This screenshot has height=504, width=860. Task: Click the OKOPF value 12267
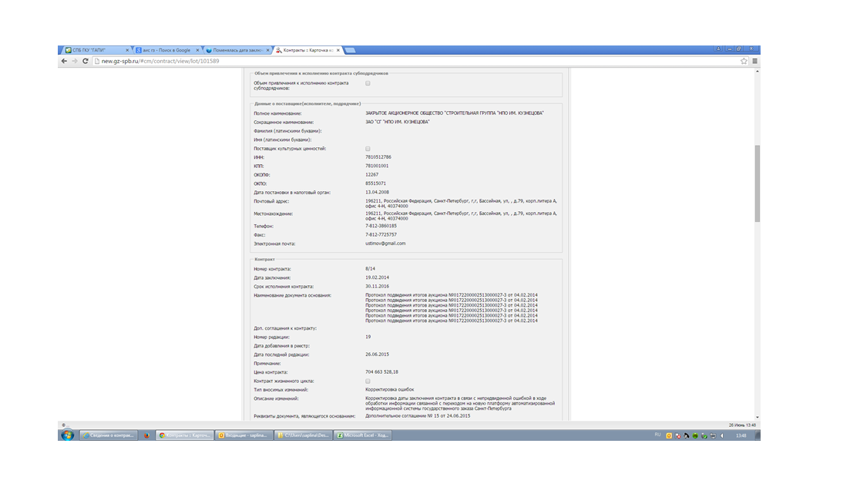372,175
